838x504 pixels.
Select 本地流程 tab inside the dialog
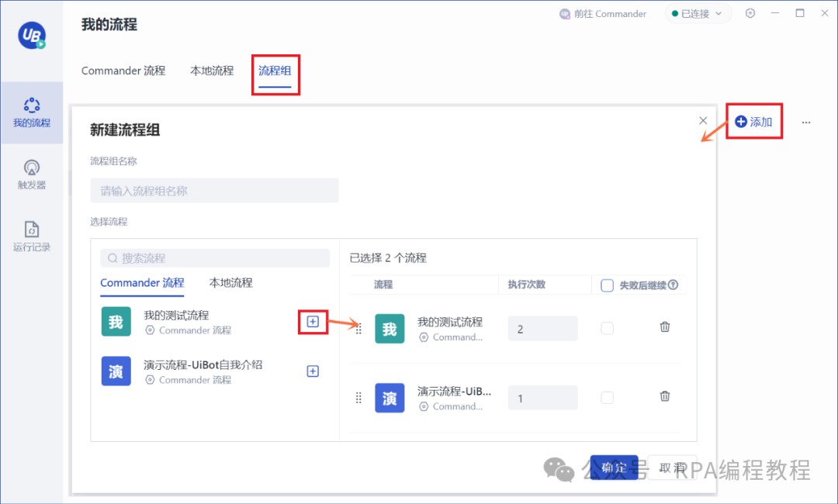tap(231, 283)
